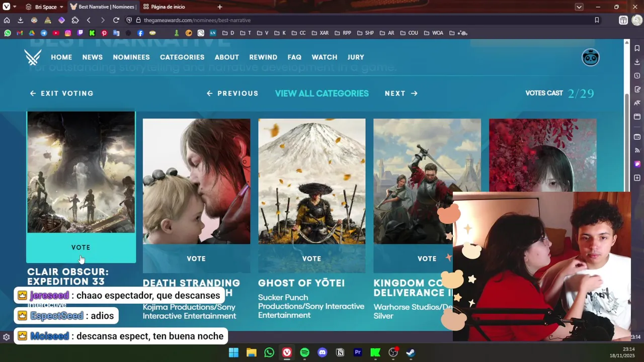The height and width of the screenshot is (362, 644).
Task: Go back with the browser back arrow
Action: point(89,20)
